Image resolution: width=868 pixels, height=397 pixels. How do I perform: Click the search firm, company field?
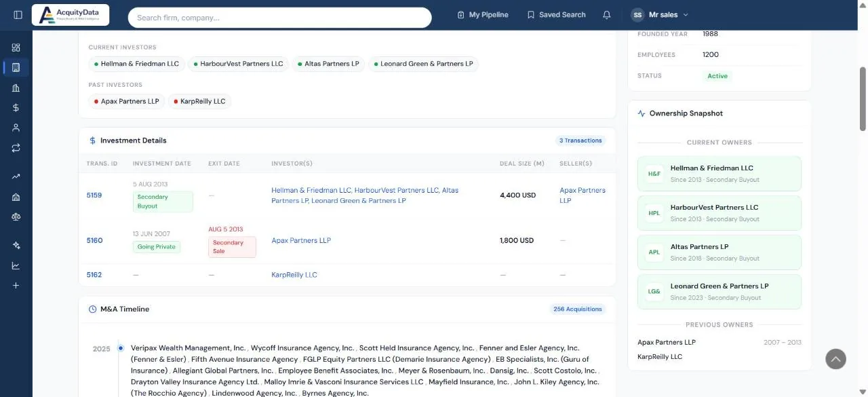click(x=279, y=18)
